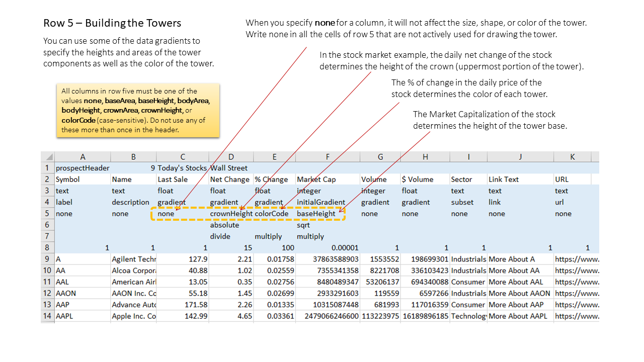Click the absolute cell in row 6
This screenshot has width=644, height=362.
click(231, 225)
